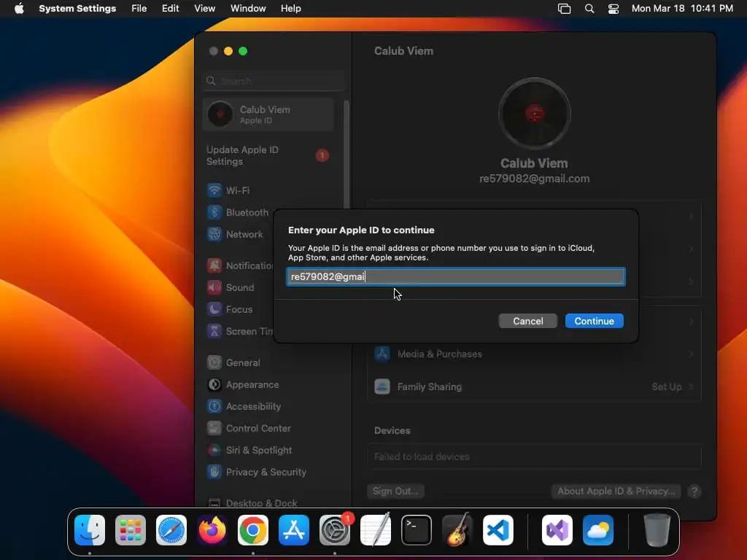747x560 pixels.
Task: Open the Notifications bell icon
Action: (214, 265)
